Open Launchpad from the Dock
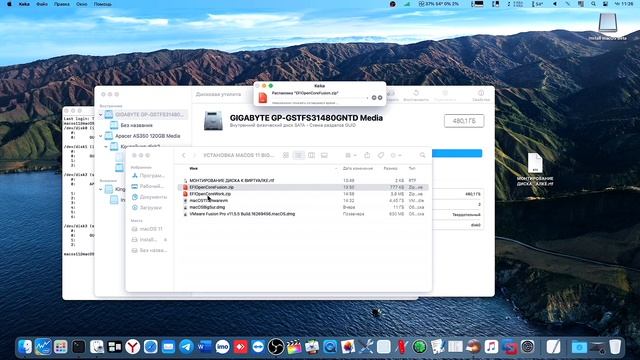This screenshot has height=360, width=640. tap(61, 347)
